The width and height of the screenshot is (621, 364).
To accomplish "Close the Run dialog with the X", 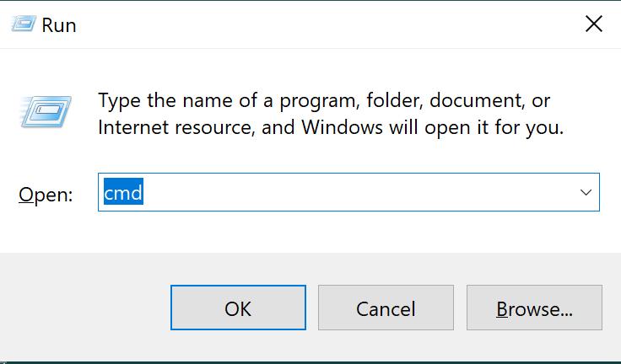I will tap(593, 24).
